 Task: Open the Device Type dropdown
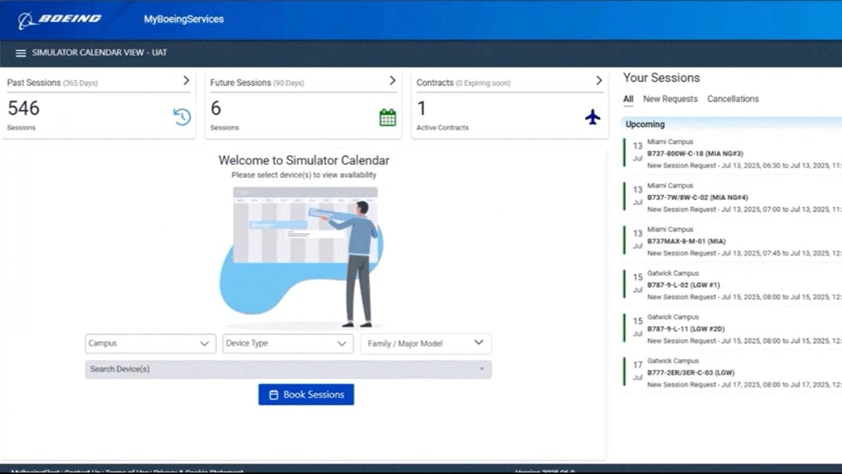pyautogui.click(x=286, y=343)
